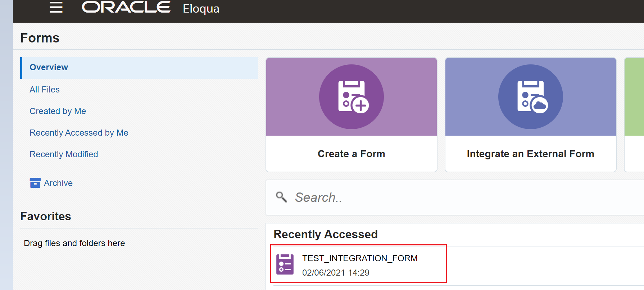Open the Created by Me list

58,111
